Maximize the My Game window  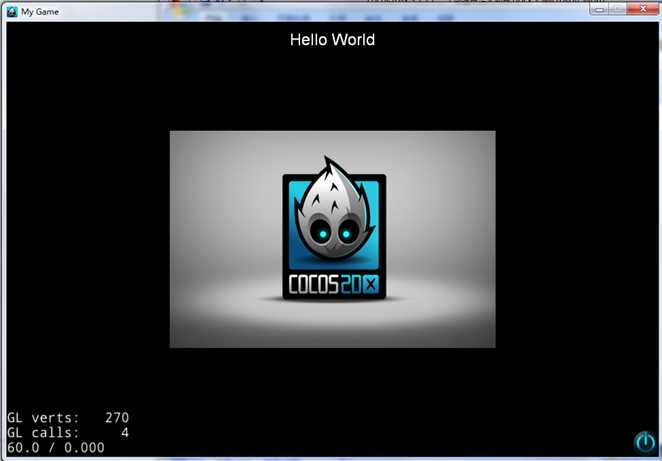[x=618, y=9]
